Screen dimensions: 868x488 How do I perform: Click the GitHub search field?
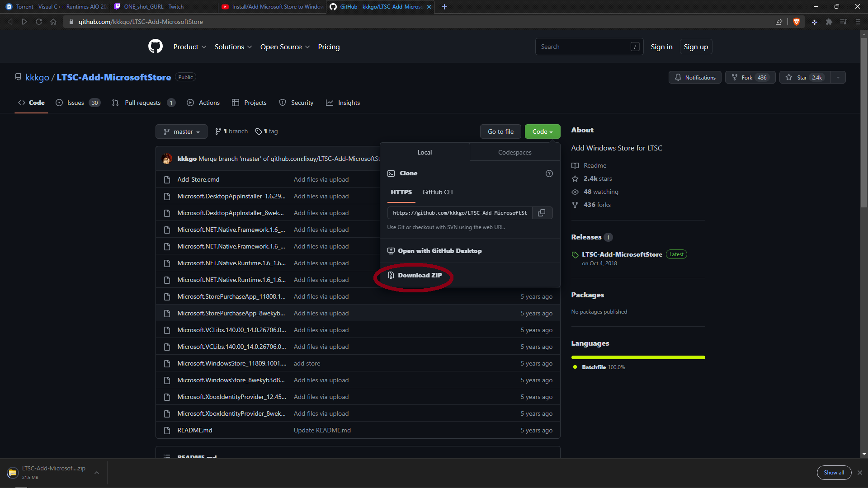click(589, 47)
